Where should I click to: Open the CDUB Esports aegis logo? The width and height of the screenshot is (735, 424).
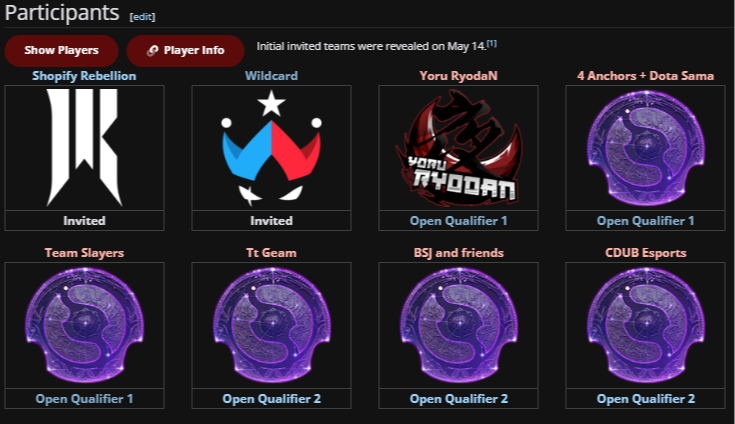tap(645, 325)
